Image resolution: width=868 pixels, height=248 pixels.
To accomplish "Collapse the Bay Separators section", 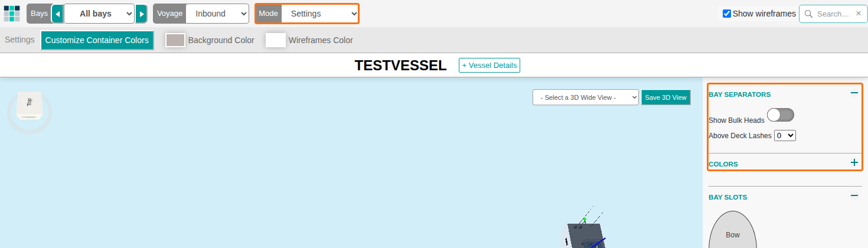I will click(854, 93).
